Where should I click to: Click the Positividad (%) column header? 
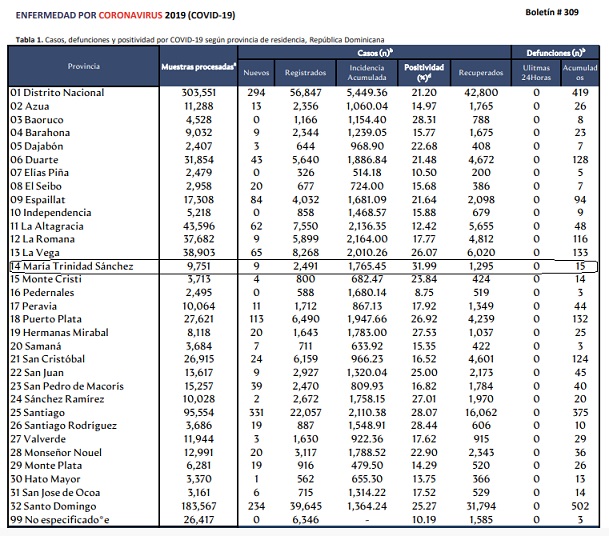423,72
